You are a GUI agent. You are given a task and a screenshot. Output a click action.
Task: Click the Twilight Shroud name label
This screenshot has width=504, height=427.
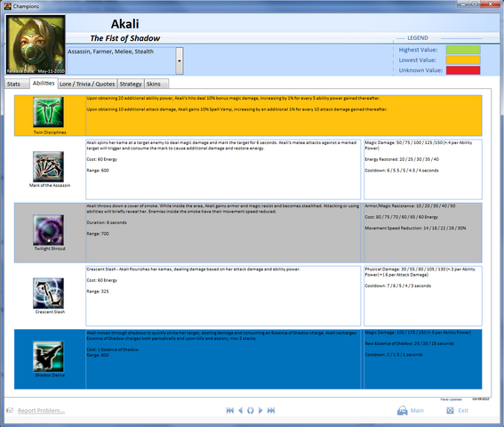tap(50, 249)
